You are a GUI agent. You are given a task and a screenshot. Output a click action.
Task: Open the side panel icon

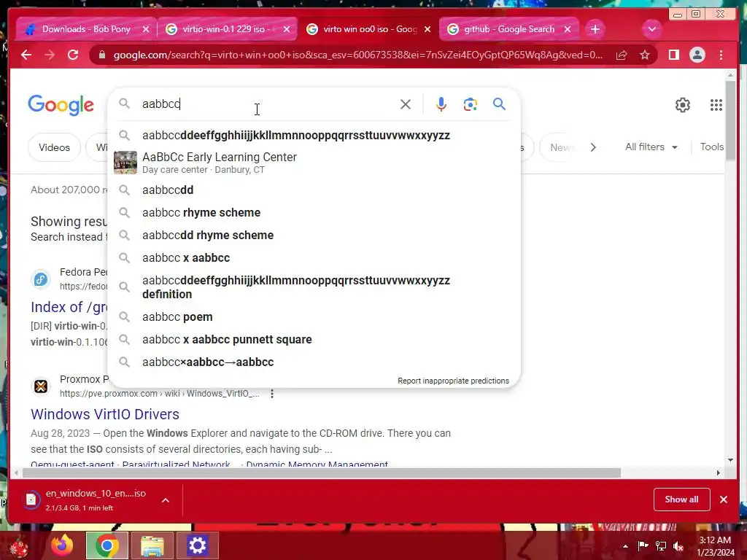(673, 55)
